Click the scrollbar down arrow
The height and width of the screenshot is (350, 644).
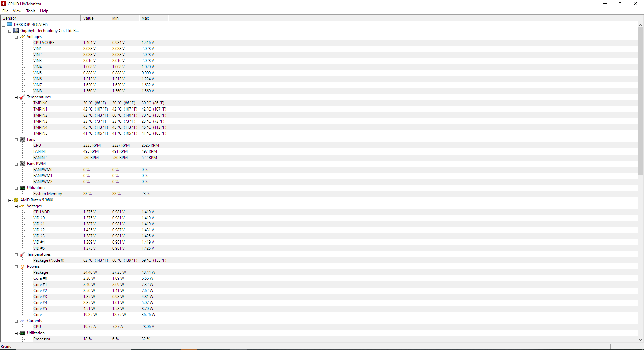pos(640,339)
